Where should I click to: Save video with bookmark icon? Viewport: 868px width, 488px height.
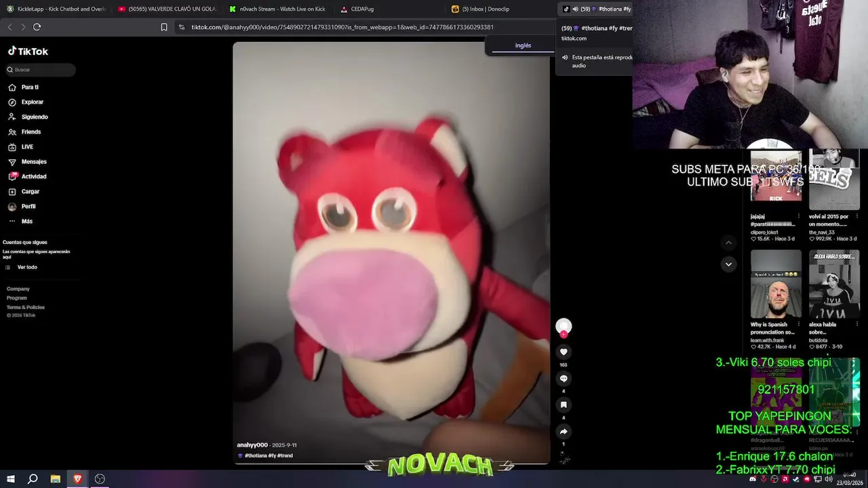(x=564, y=405)
